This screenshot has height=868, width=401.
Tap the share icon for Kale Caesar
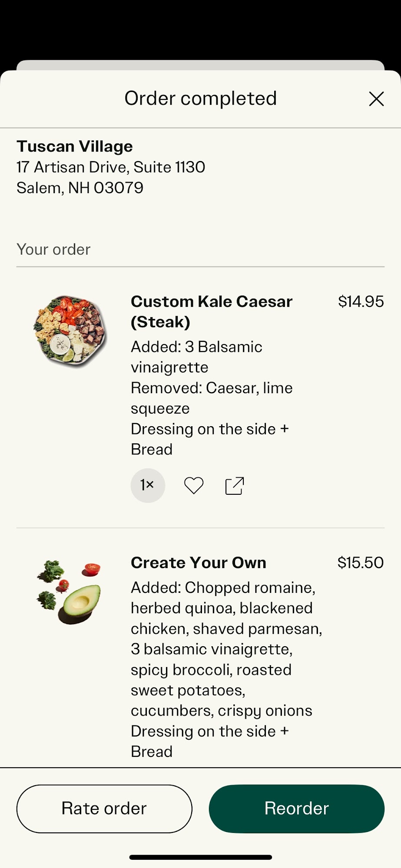point(235,486)
